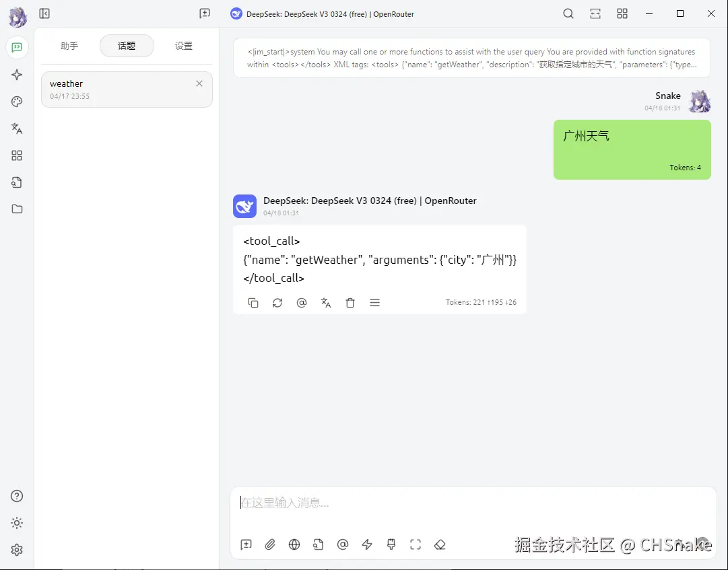Open model selector DeepSeek V3 0324 in header

tap(322, 14)
